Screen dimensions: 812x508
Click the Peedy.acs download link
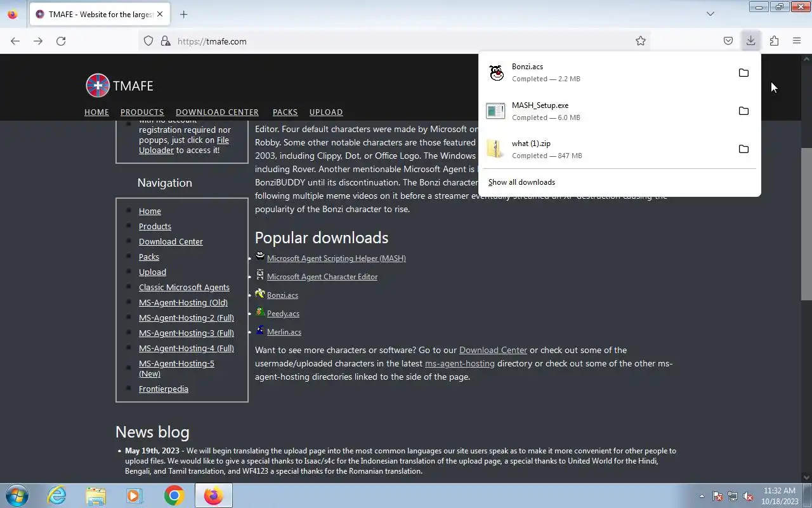(283, 314)
